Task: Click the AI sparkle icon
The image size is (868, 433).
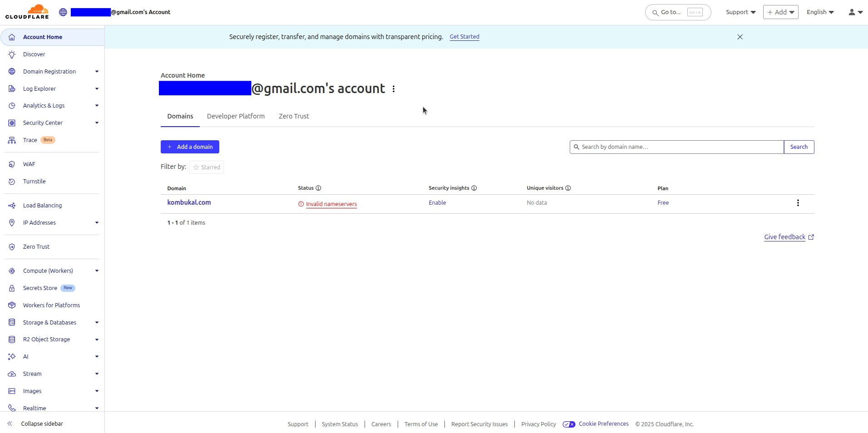Action: click(x=12, y=357)
